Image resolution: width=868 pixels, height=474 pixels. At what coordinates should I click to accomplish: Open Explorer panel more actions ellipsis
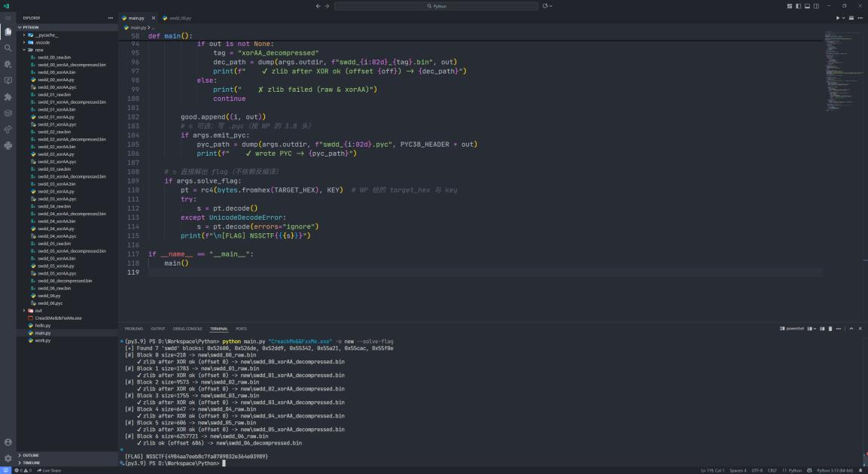coord(111,18)
